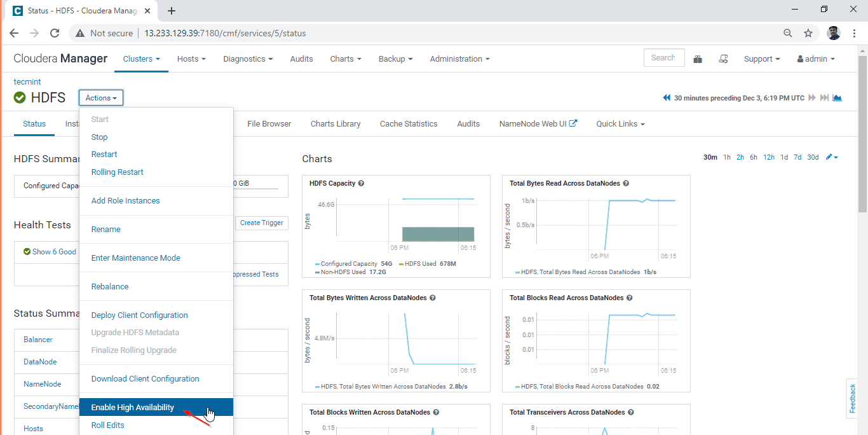Click the time range chart icon

click(837, 98)
